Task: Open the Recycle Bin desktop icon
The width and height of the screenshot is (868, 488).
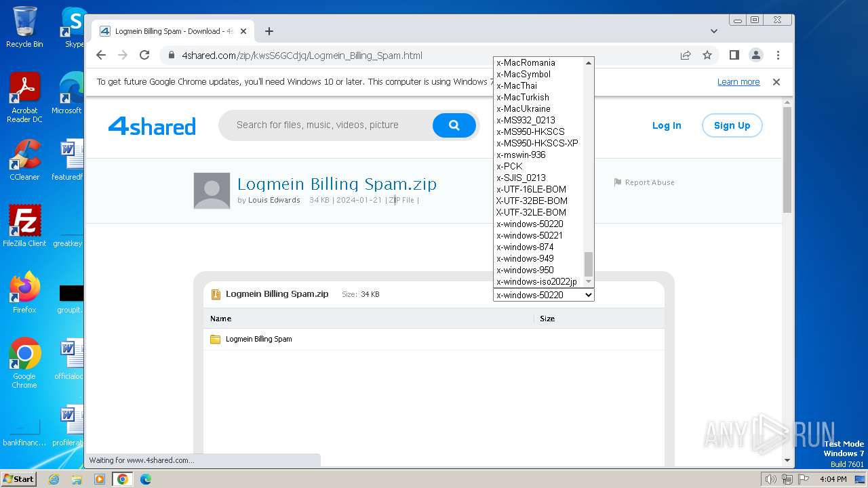Action: (24, 27)
